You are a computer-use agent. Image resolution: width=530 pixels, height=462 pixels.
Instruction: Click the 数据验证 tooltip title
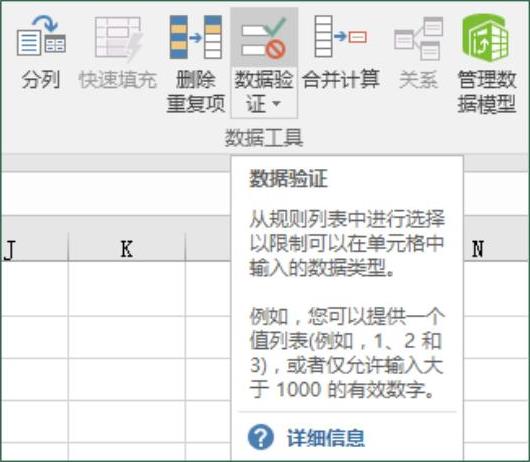(x=288, y=178)
